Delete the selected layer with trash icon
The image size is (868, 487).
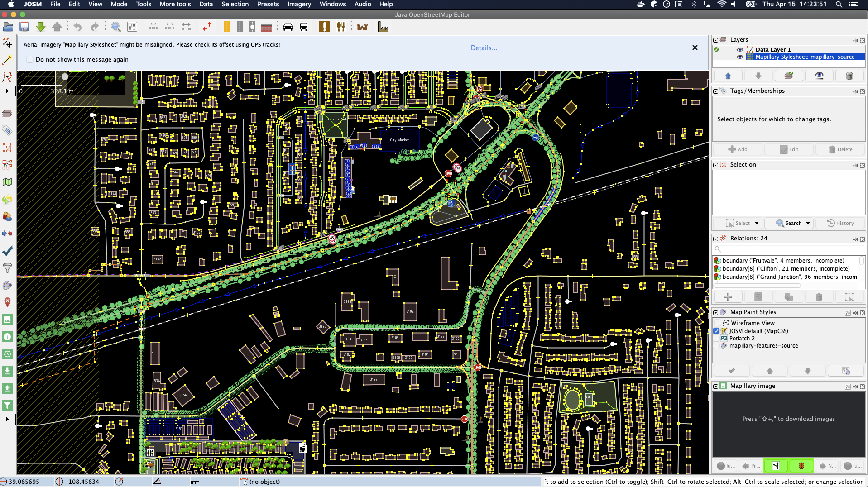(849, 76)
